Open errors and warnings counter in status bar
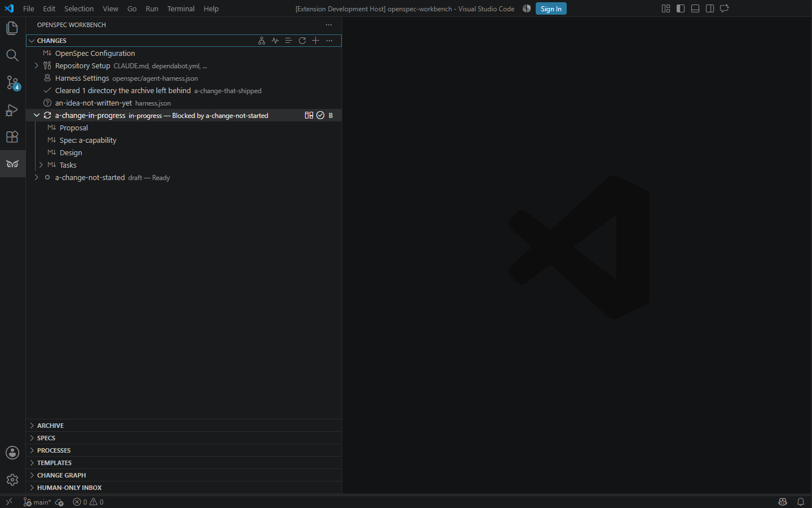 click(89, 502)
